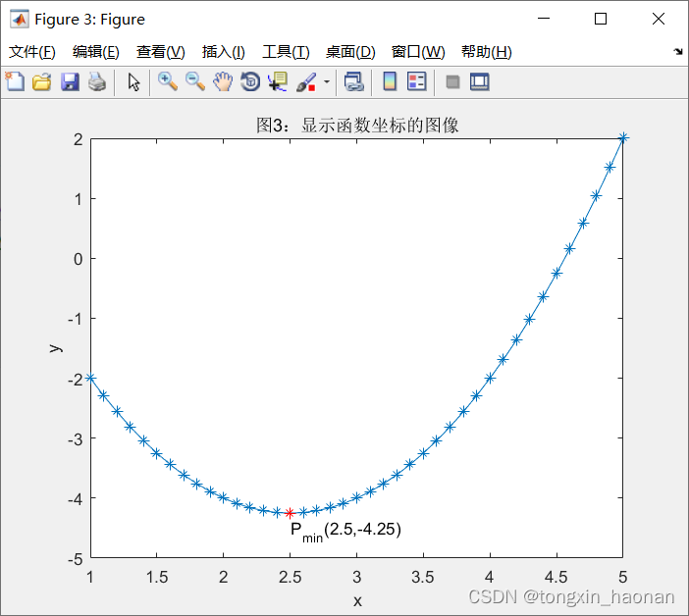Activate the Zoom Out magnifier tool
Viewport: 689px width, 616px height.
195,82
